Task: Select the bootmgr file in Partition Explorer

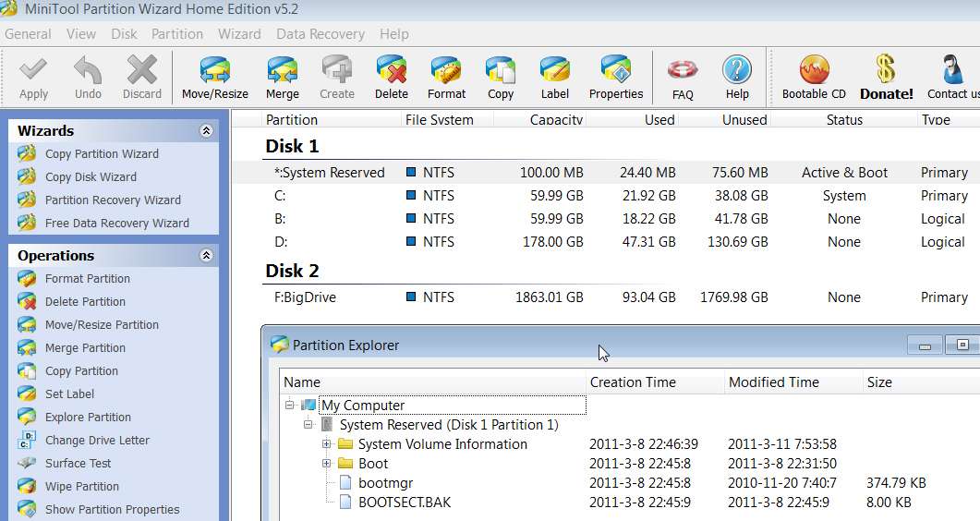Action: pyautogui.click(x=385, y=483)
